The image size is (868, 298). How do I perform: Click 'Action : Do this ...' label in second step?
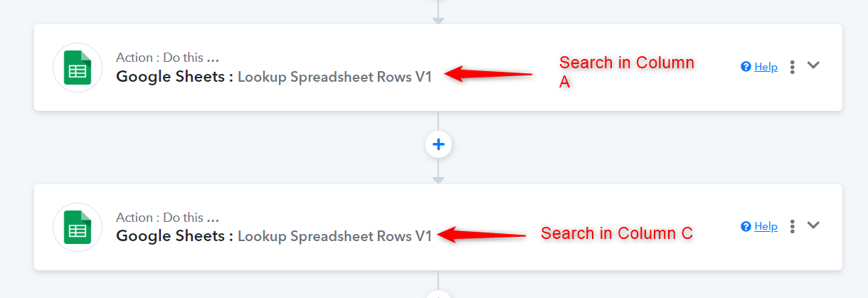coord(167,218)
